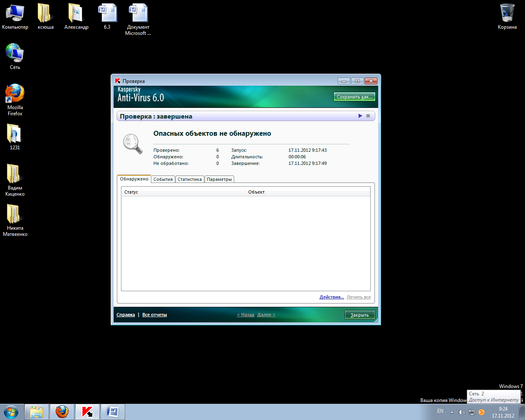Select Mozilla Firefox desktop shortcut
This screenshot has width=525, height=420.
[x=15, y=100]
